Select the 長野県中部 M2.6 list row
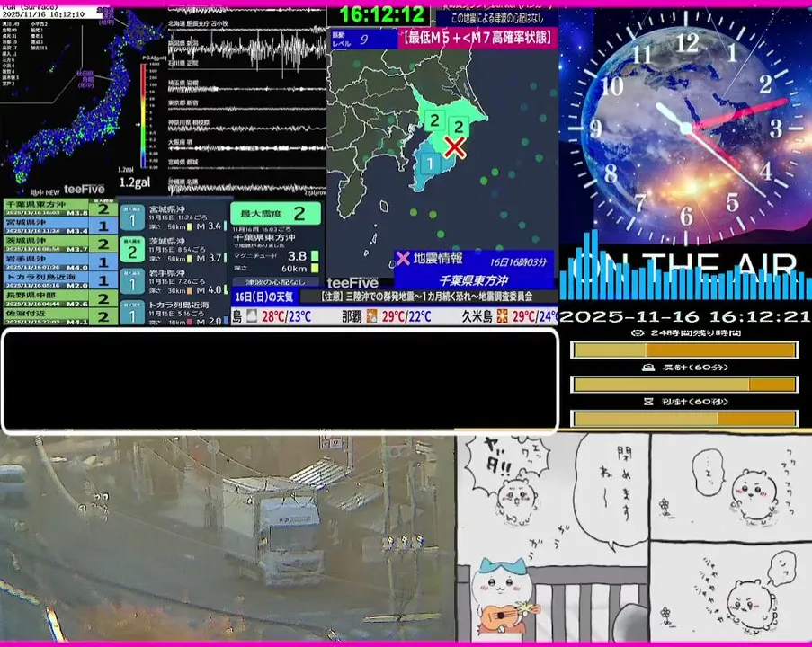The width and height of the screenshot is (812, 647). (60, 298)
